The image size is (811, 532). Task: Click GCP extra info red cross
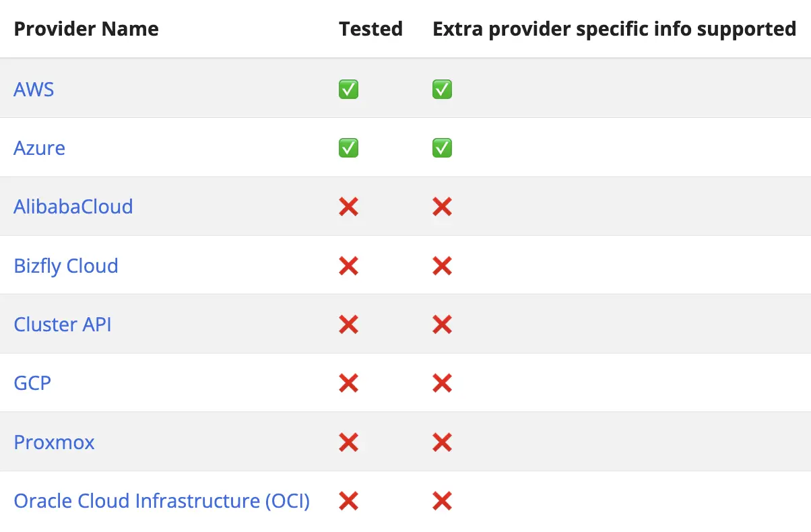[x=442, y=383]
